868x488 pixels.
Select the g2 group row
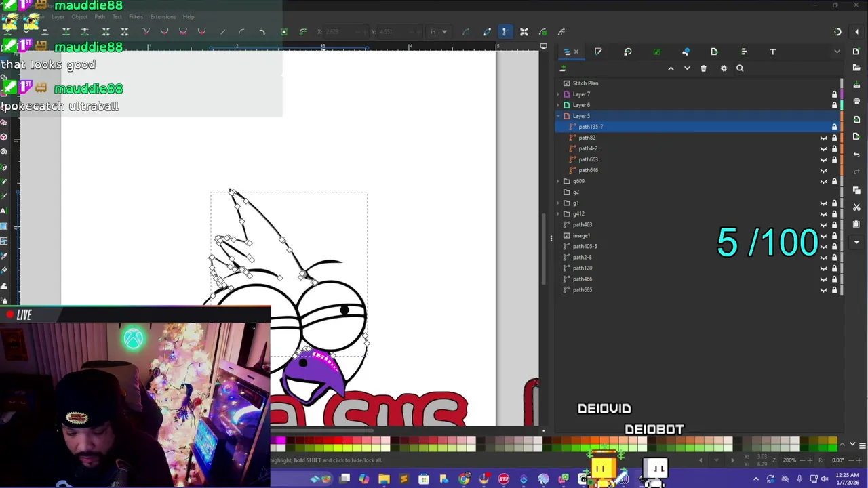pos(697,192)
